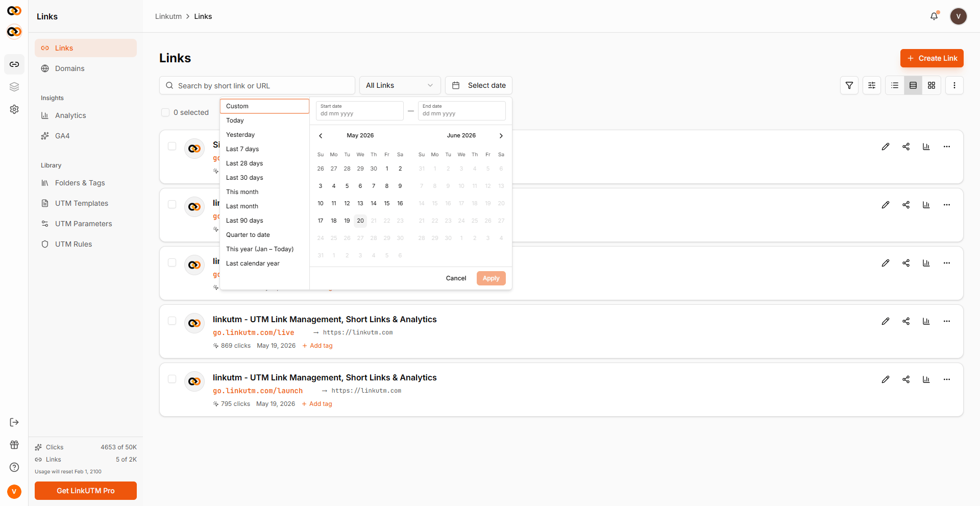Expand the All Links dropdown
Screen dimensions: 980x506
(400, 85)
